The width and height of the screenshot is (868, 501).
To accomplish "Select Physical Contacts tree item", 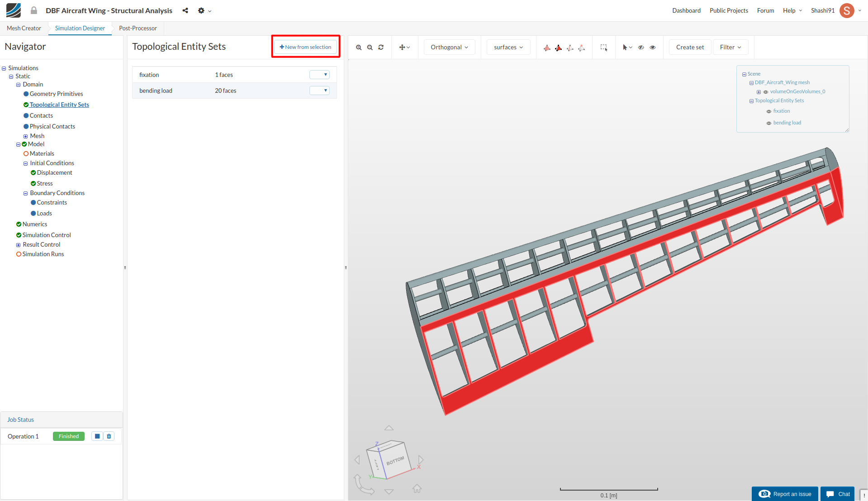I will tap(52, 126).
